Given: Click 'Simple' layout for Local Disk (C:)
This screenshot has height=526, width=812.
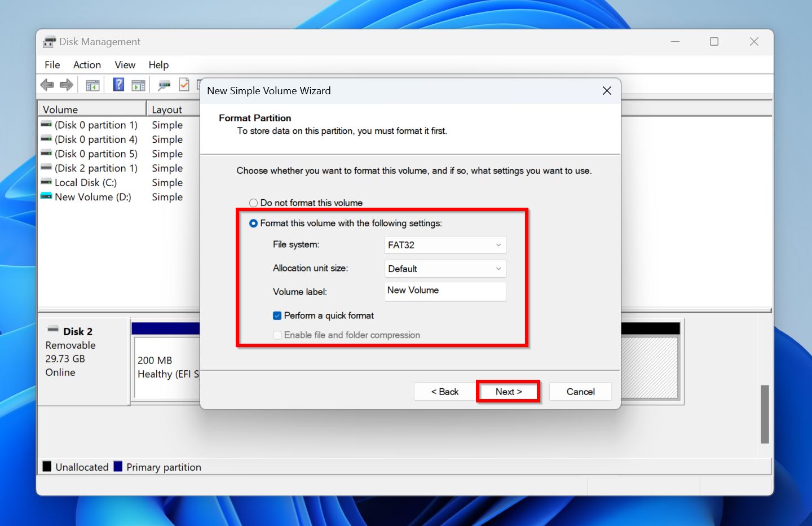Looking at the screenshot, I should 167,183.
